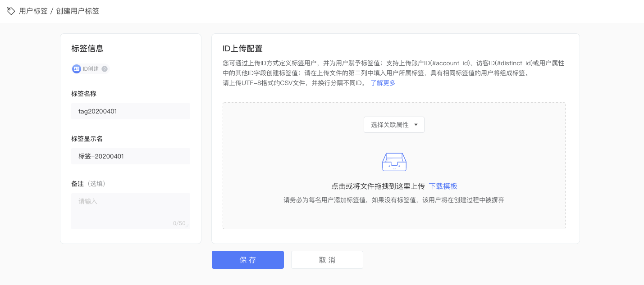Click 创建用户标签 in the breadcrumb
This screenshot has width=644, height=285.
[x=78, y=11]
